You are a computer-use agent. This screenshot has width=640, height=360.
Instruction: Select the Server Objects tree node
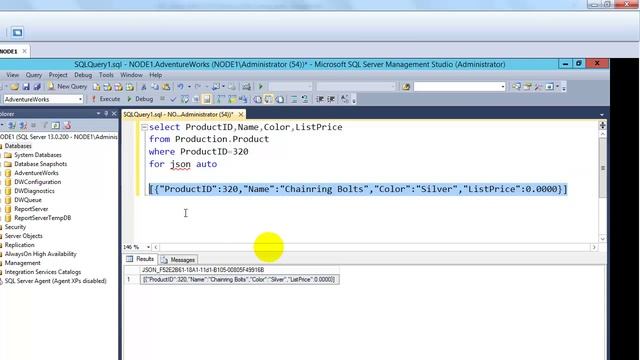point(23,236)
